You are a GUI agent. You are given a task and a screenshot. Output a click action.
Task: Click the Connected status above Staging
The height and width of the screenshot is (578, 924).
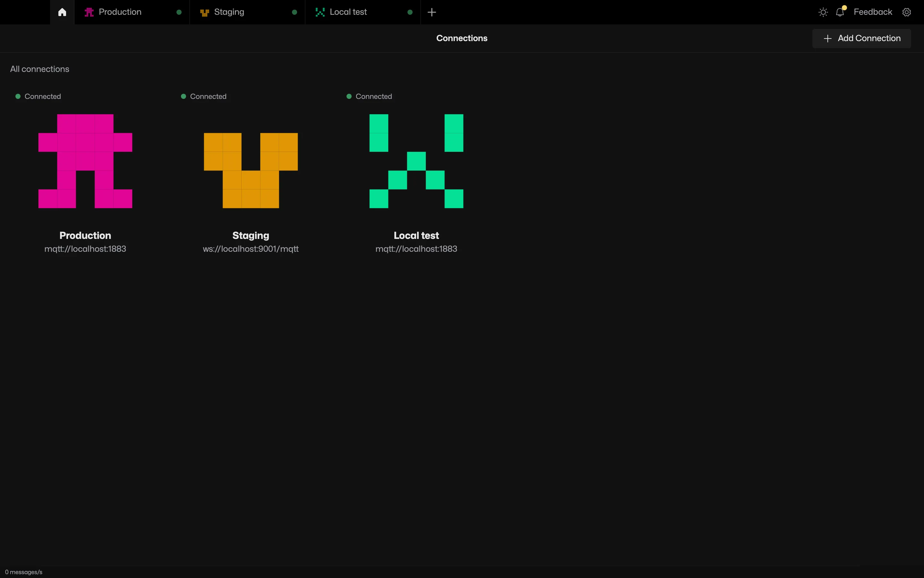pyautogui.click(x=204, y=96)
